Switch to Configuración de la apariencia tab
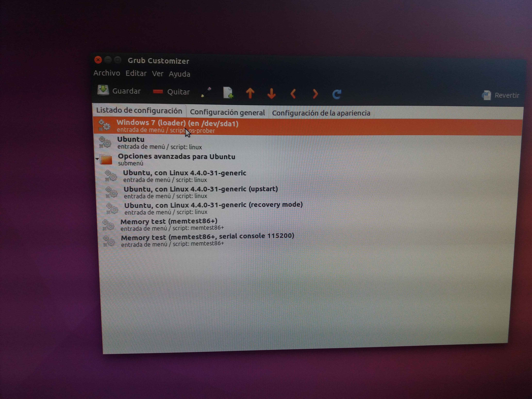532x399 pixels. coord(321,113)
